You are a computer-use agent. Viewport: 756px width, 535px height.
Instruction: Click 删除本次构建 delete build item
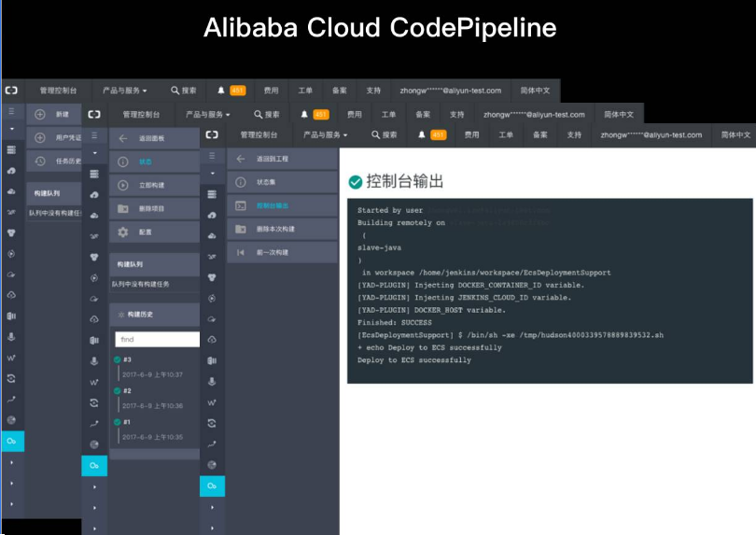pos(280,229)
